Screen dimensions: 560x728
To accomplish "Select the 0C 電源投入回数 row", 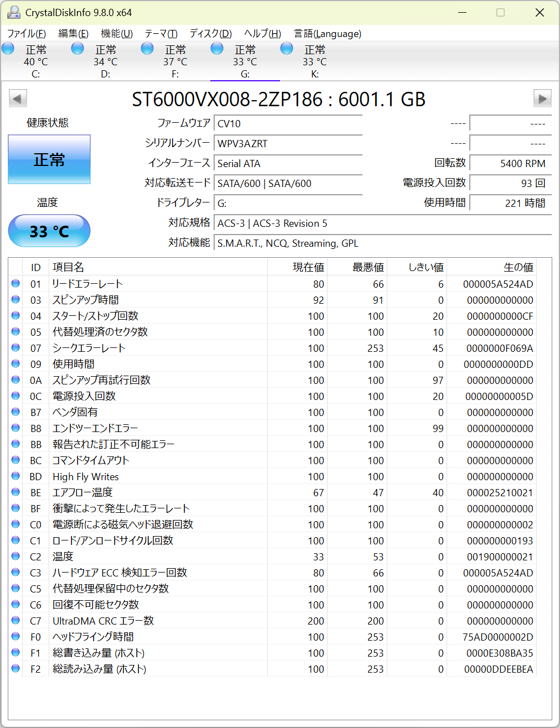I will click(272, 396).
